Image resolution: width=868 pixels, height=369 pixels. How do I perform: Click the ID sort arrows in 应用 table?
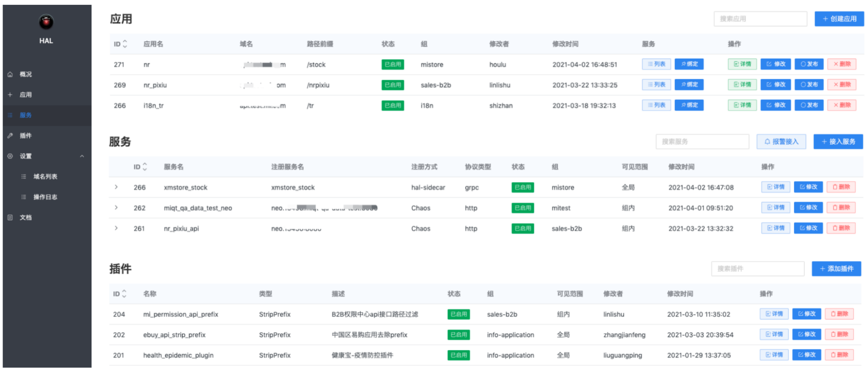125,44
